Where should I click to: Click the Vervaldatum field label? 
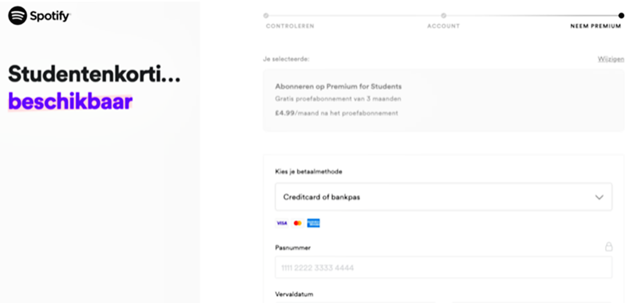pyautogui.click(x=294, y=294)
